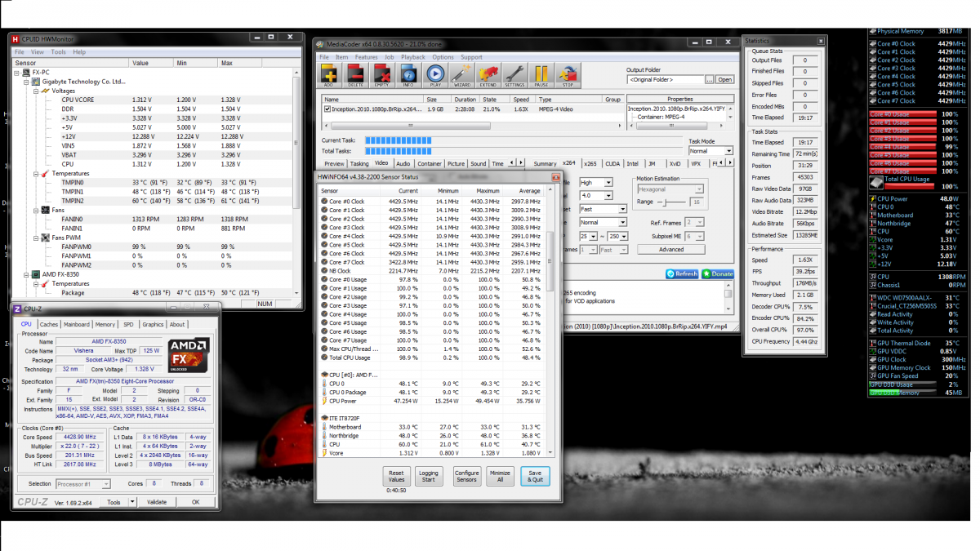Open the Features menu in MediaCoder
The height and width of the screenshot is (551, 980).
(x=367, y=57)
